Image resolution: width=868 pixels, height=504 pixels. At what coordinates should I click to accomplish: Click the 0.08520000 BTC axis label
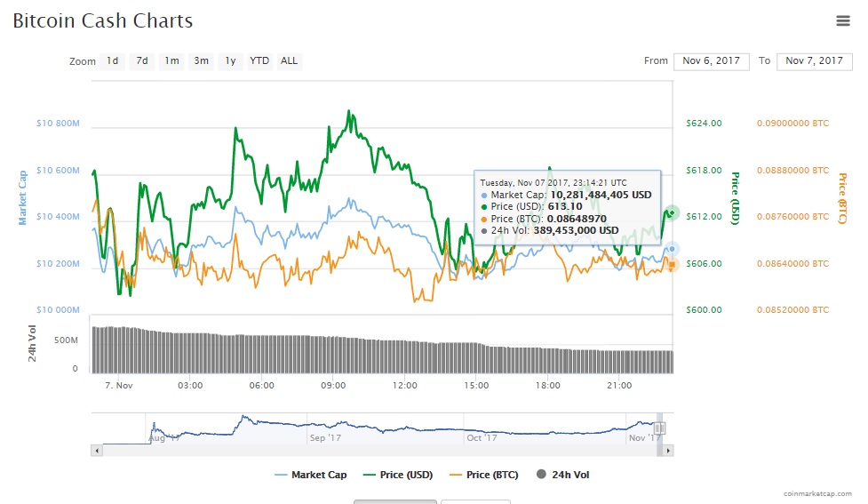(793, 309)
